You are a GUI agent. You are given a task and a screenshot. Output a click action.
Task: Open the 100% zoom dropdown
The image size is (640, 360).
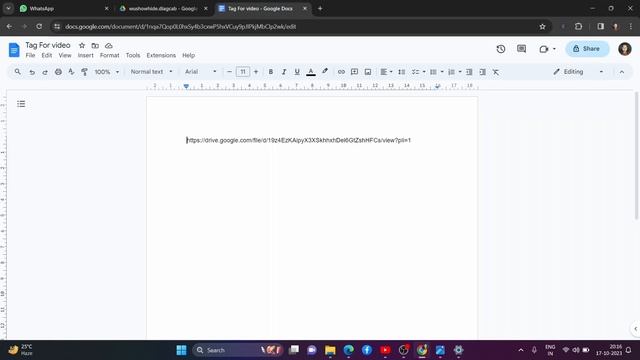[x=107, y=72]
